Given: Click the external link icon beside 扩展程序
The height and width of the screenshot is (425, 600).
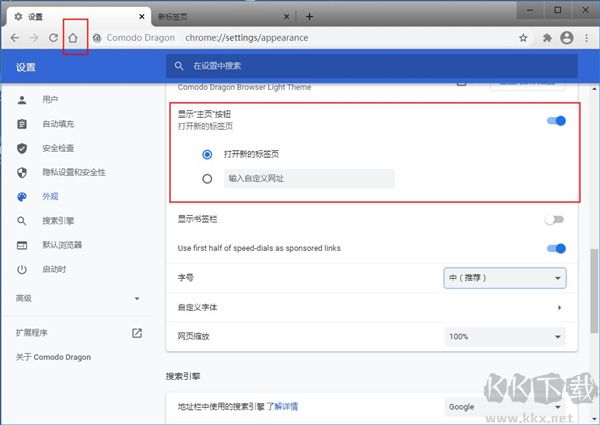Looking at the screenshot, I should (137, 333).
